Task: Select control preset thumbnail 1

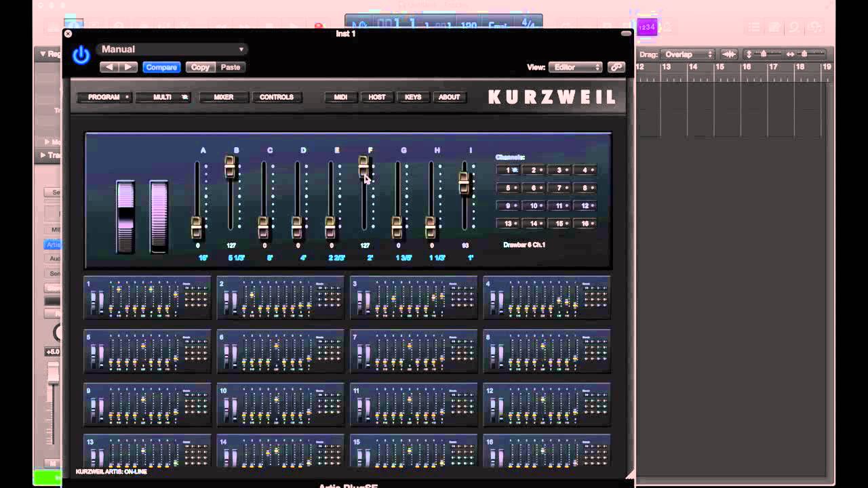Action: [x=147, y=298]
